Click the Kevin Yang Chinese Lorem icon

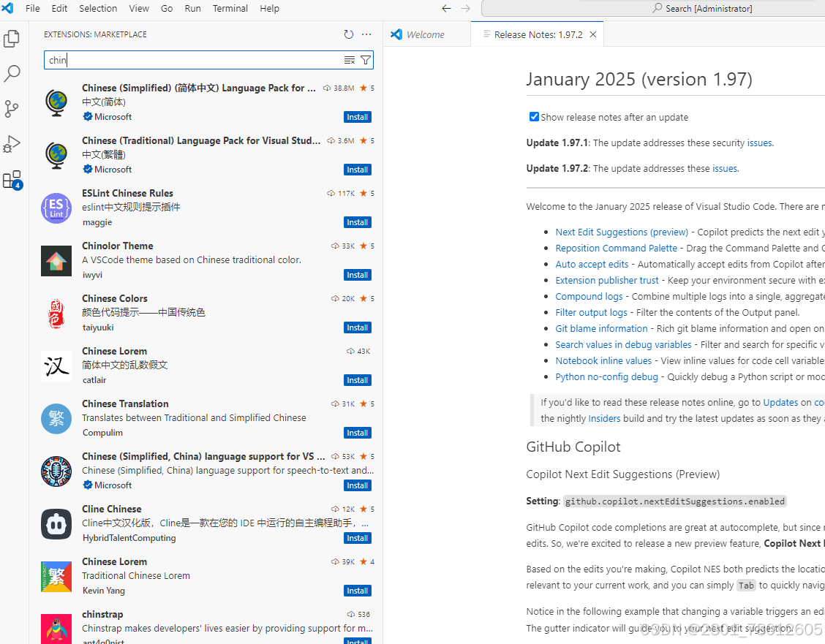coord(56,576)
